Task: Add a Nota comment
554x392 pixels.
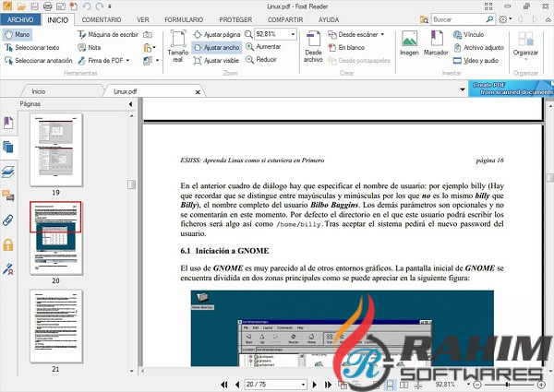Action: [89, 48]
